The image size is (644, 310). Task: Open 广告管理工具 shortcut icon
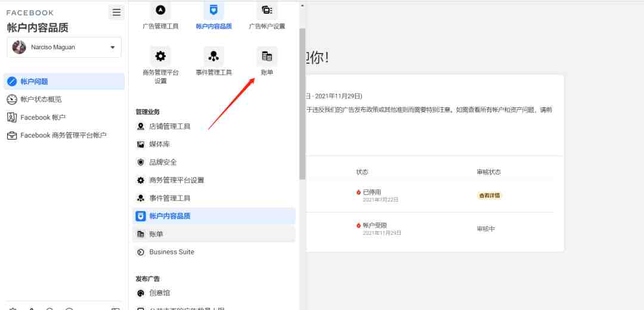click(160, 10)
